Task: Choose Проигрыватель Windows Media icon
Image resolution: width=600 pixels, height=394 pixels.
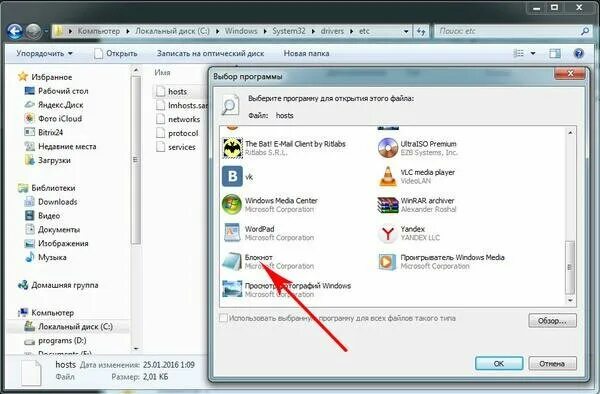Action: 388,262
